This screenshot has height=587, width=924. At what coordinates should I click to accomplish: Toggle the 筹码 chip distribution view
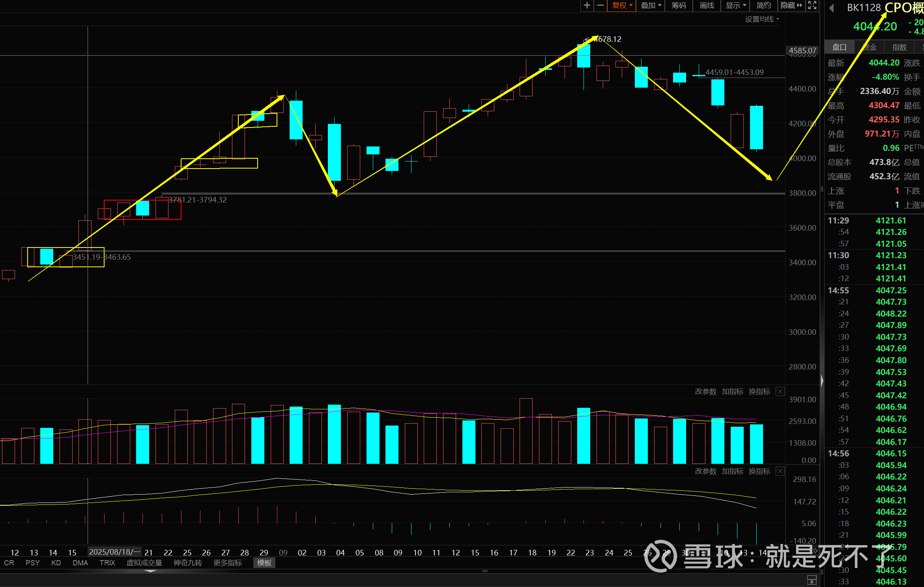click(x=679, y=5)
